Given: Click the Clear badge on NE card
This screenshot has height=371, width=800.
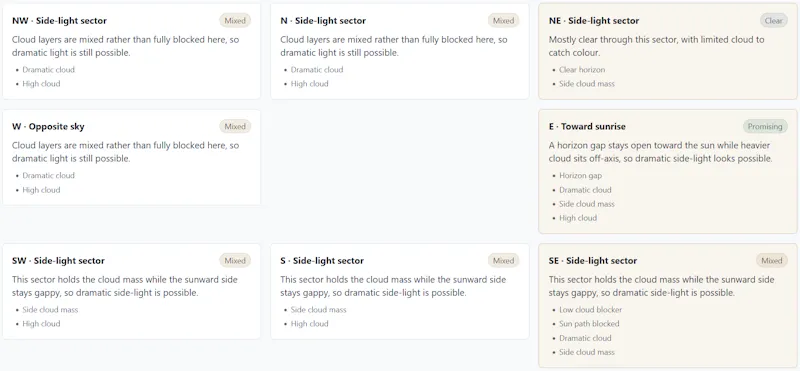Looking at the screenshot, I should [x=773, y=20].
